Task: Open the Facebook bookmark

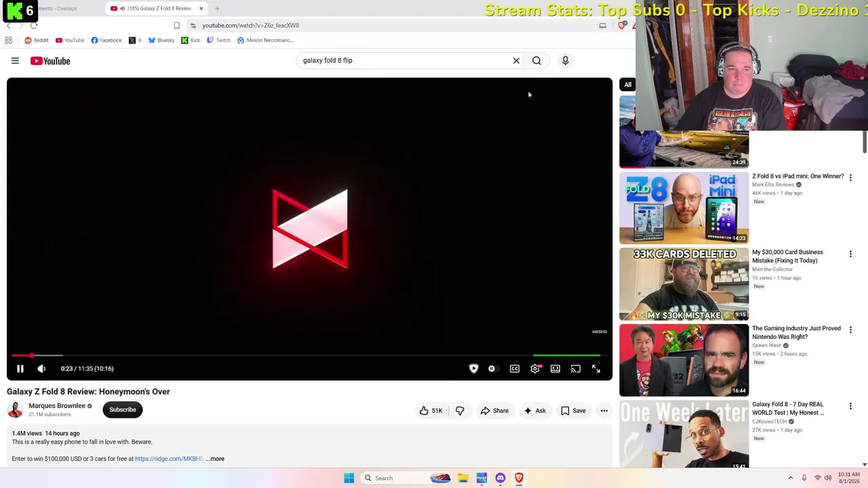Action: pyautogui.click(x=106, y=41)
